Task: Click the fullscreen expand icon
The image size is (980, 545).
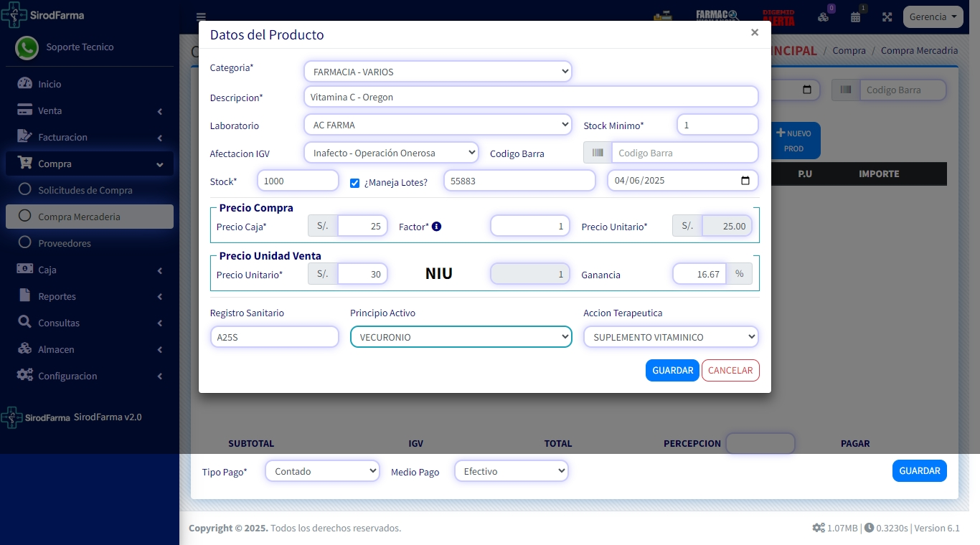Action: click(887, 17)
